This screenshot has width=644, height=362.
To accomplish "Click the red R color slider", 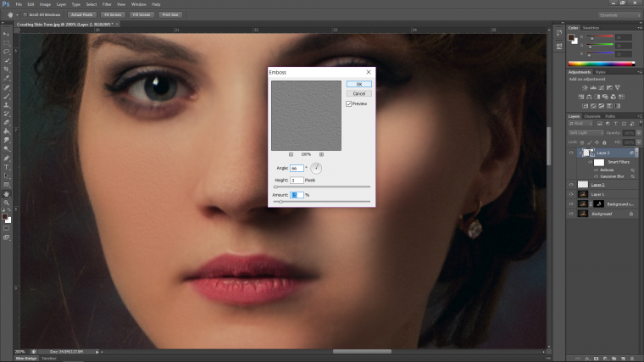I will pos(599,37).
